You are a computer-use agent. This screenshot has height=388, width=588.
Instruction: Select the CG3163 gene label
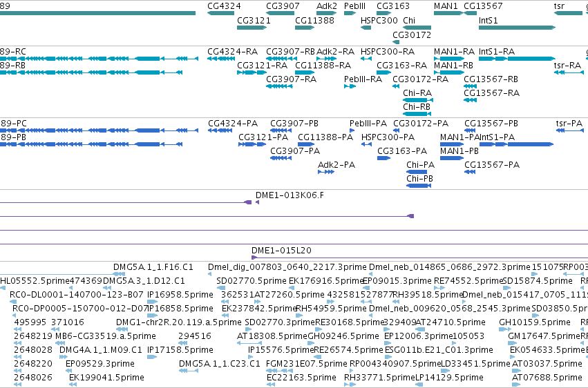pos(393,6)
